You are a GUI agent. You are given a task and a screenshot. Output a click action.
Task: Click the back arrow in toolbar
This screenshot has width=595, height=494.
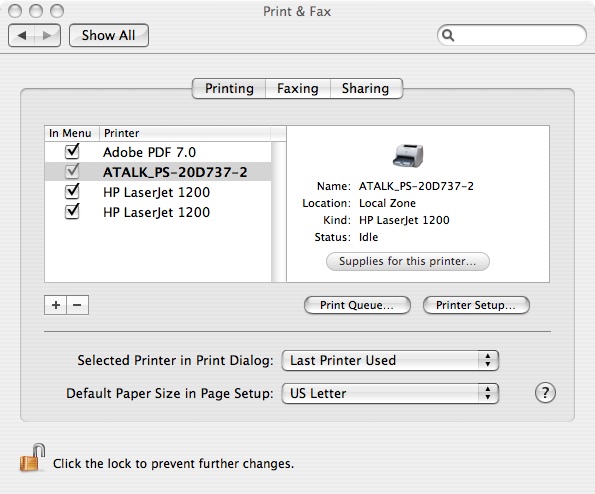[22, 36]
